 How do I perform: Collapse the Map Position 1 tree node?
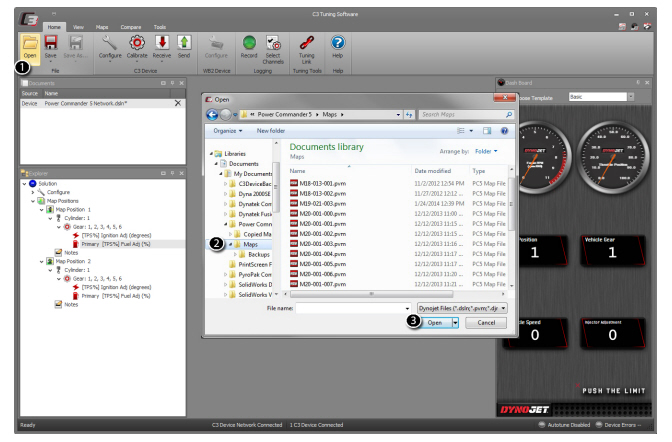[x=41, y=208]
